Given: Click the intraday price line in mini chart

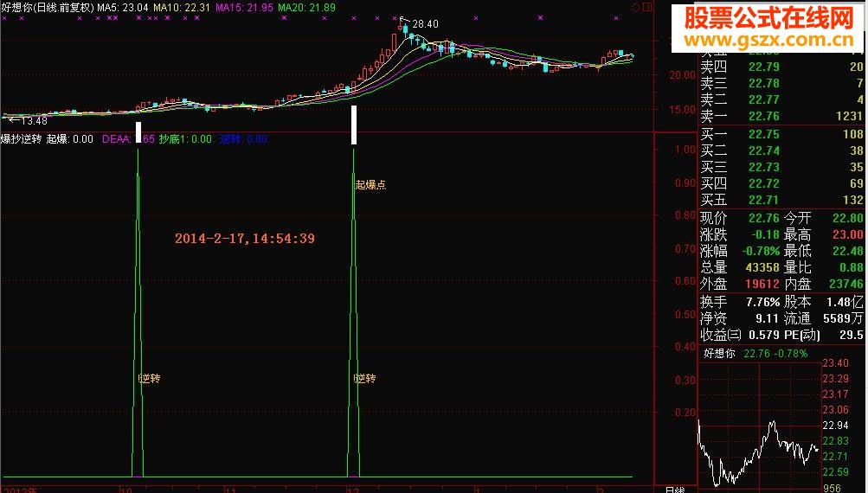Looking at the screenshot, I should 758,452.
